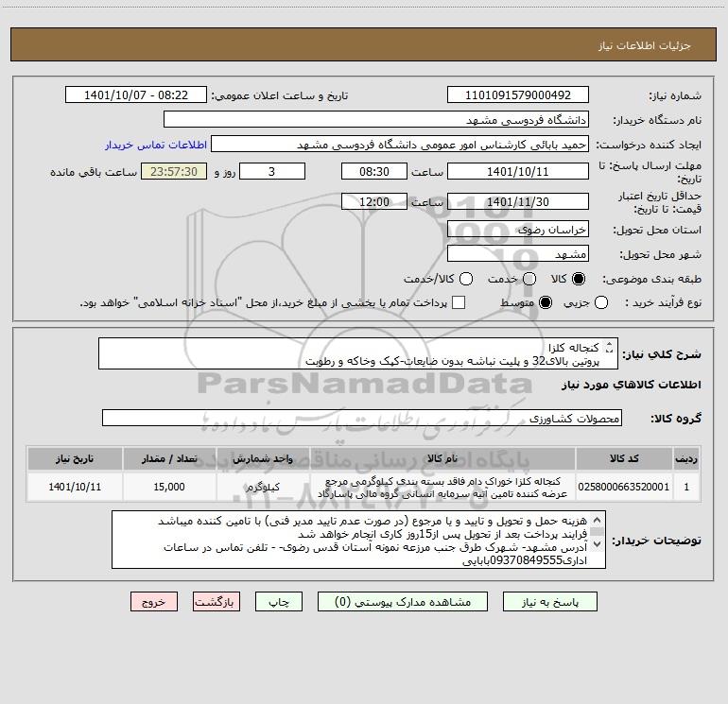Click scroll arrows in description box

(x=609, y=348)
